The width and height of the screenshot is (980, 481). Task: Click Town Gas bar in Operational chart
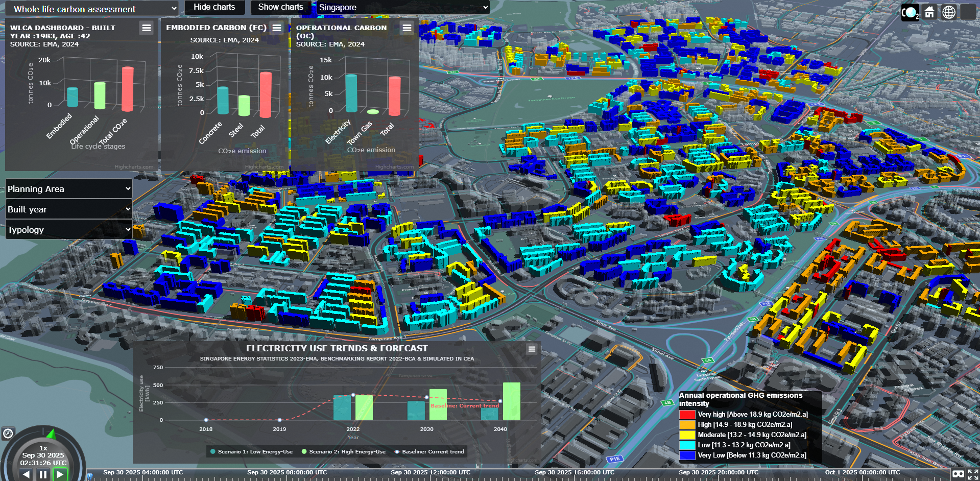pyautogui.click(x=373, y=111)
